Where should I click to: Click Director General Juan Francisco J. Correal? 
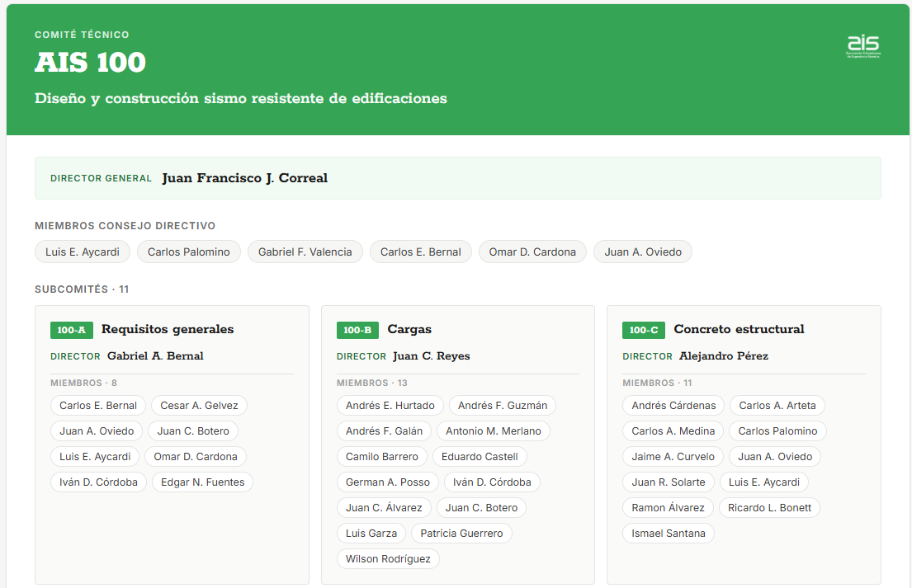(245, 178)
